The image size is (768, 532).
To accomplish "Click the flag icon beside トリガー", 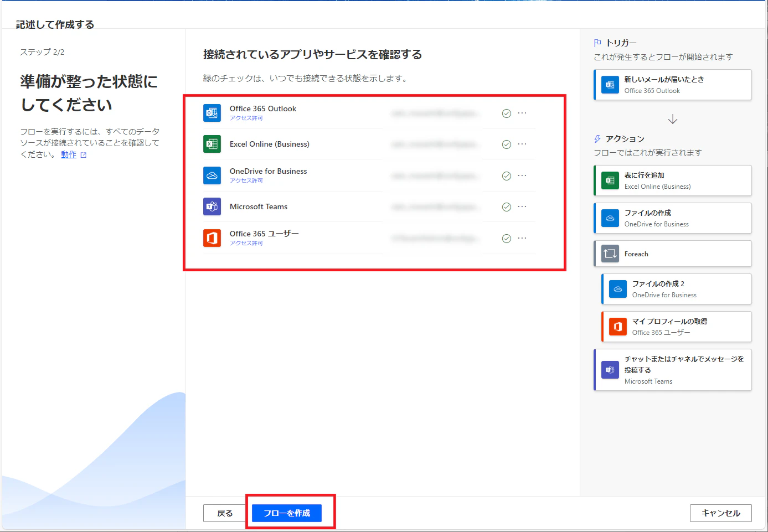I will click(x=597, y=43).
